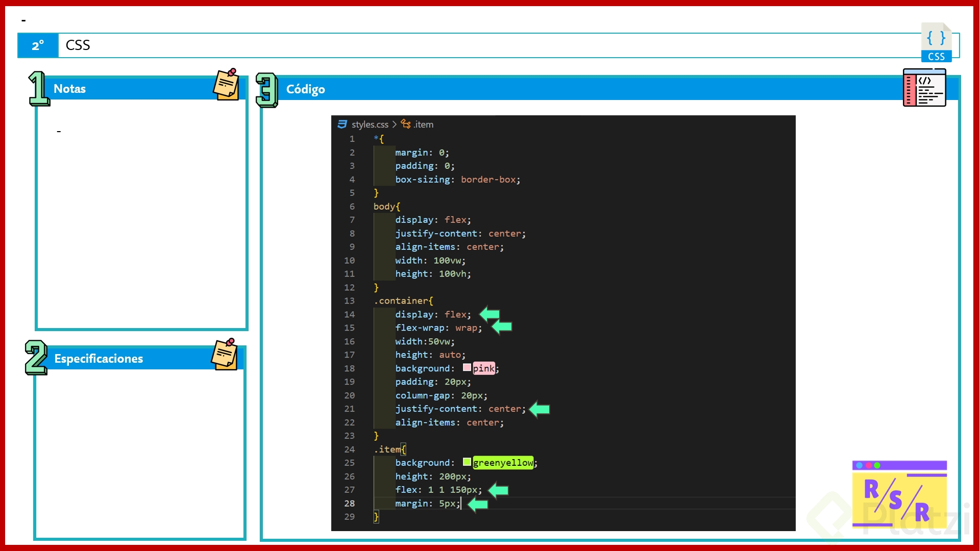
Task: Expand the breadcrumb chevron after styles.css
Action: click(x=395, y=124)
